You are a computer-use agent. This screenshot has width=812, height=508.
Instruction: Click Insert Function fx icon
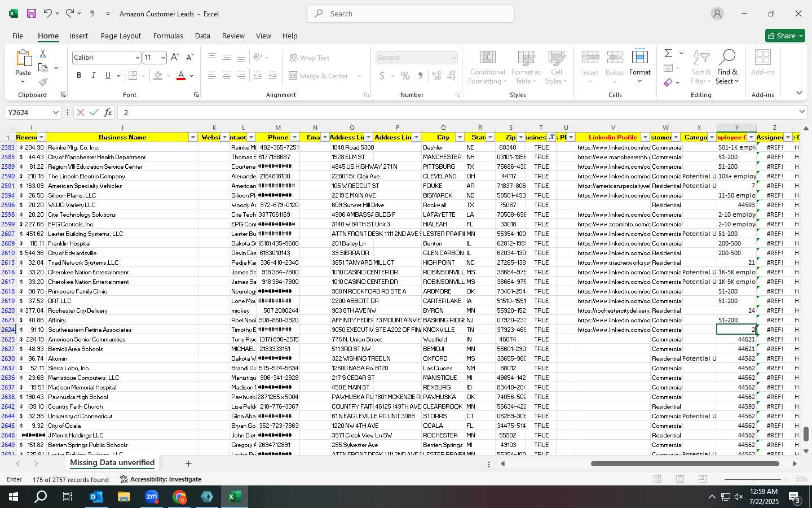tap(108, 112)
